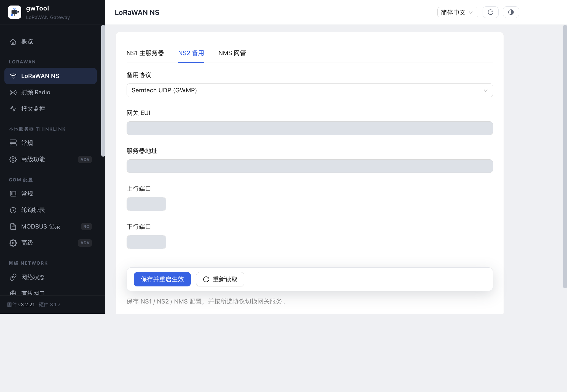Click the sidebar vertical scrollbar
567x392 pixels.
[103, 91]
